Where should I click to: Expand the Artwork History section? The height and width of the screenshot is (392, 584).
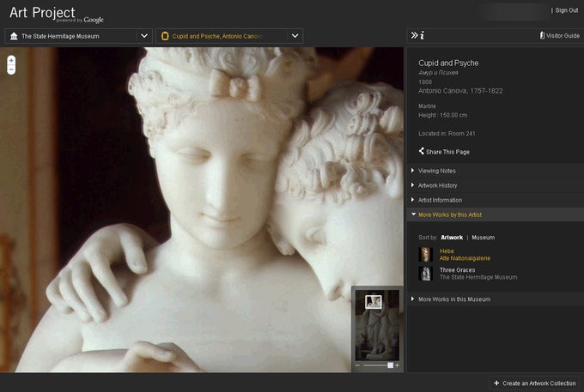496,185
